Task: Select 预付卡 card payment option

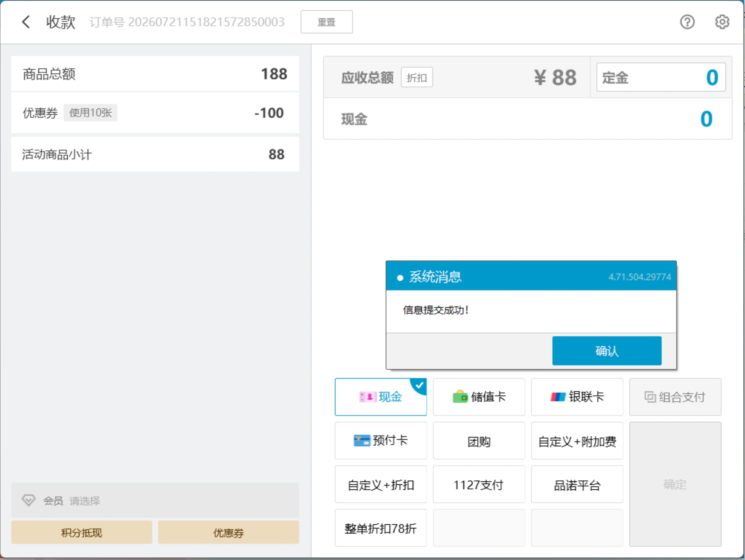Action: point(381,440)
